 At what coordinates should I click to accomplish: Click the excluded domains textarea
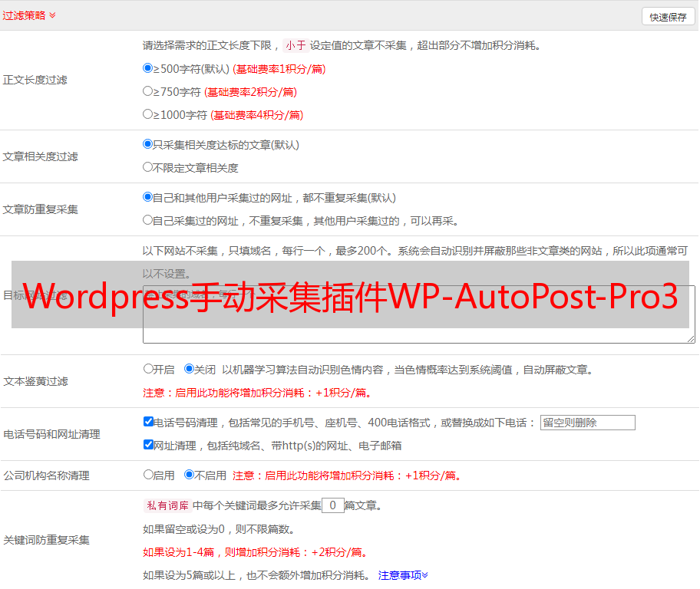pyautogui.click(x=419, y=314)
